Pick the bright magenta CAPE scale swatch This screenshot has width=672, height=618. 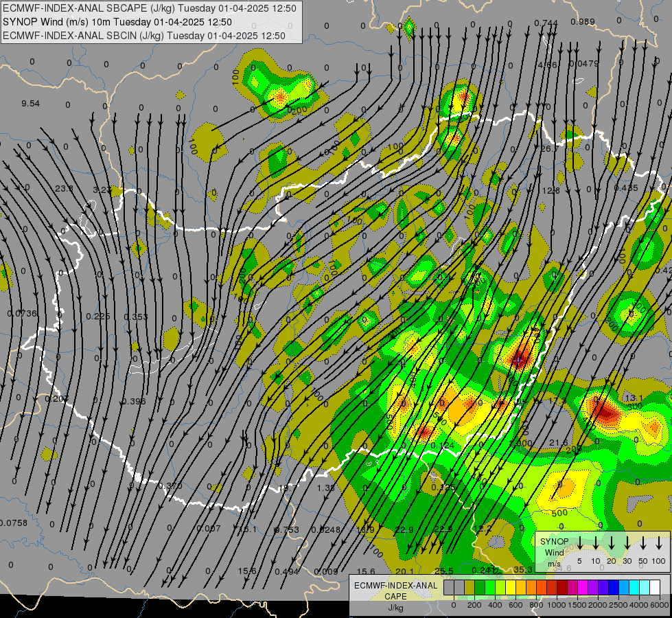pos(583,588)
